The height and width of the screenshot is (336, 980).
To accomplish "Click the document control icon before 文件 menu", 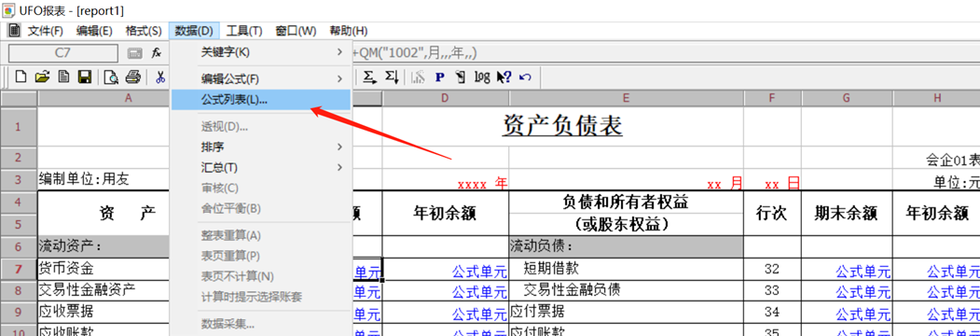I will coord(14,30).
